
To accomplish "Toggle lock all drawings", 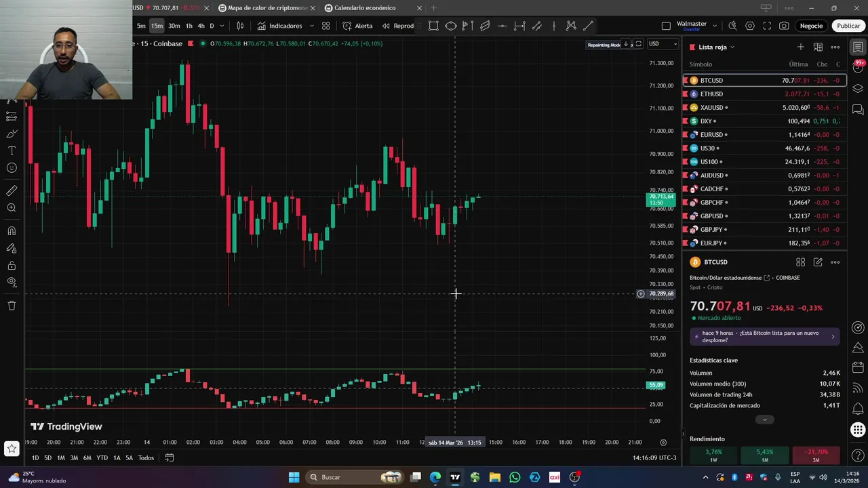I will [x=12, y=266].
